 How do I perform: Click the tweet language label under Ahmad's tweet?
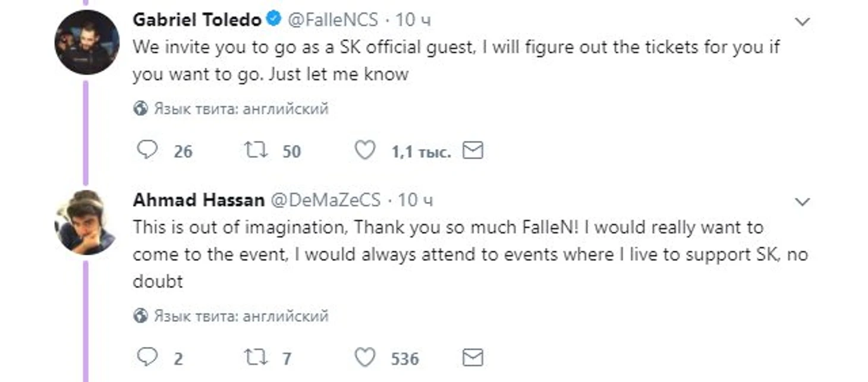pyautogui.click(x=240, y=315)
